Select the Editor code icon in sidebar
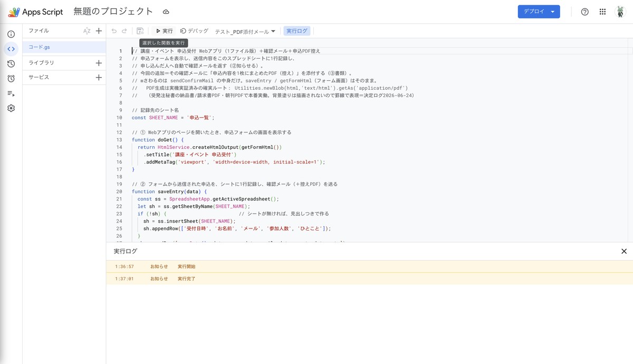The height and width of the screenshot is (364, 633). click(11, 49)
